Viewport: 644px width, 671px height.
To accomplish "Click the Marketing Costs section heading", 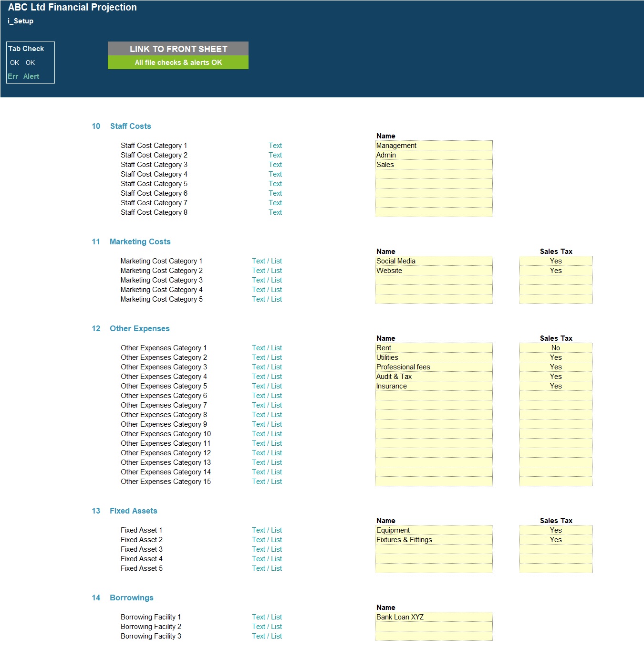I will [140, 241].
